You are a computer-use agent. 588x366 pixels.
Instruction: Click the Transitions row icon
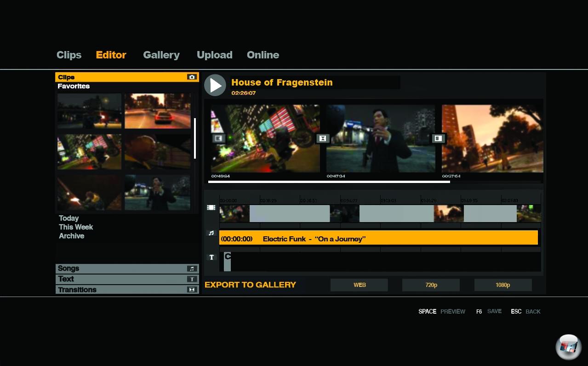tap(192, 290)
